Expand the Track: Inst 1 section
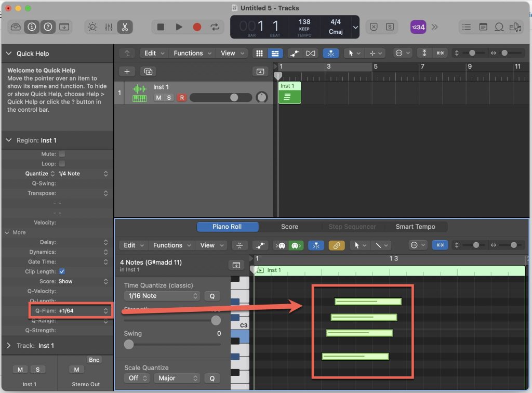The image size is (532, 393). click(9, 346)
